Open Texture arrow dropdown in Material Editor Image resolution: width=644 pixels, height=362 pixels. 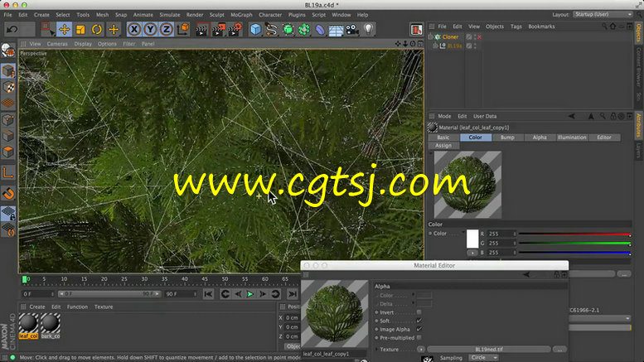[x=421, y=350]
